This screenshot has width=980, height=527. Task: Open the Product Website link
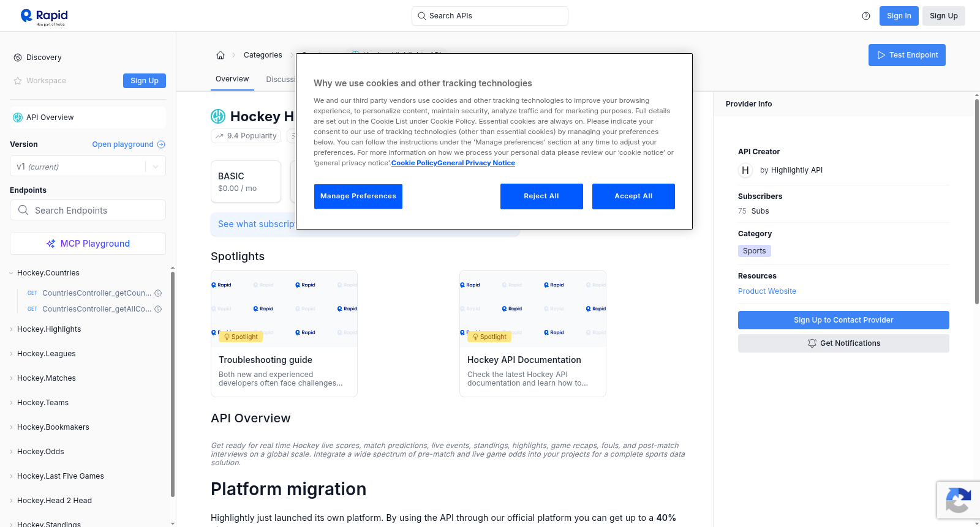[767, 291]
